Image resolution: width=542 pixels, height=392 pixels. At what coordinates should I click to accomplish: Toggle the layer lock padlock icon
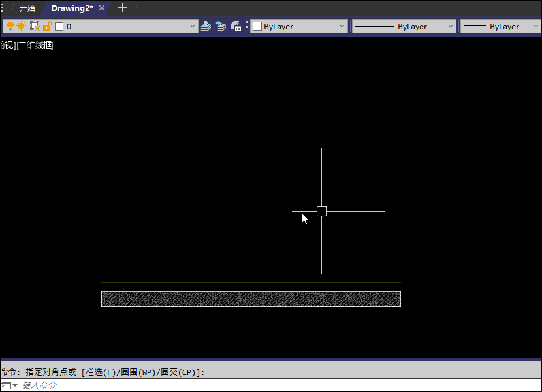47,26
